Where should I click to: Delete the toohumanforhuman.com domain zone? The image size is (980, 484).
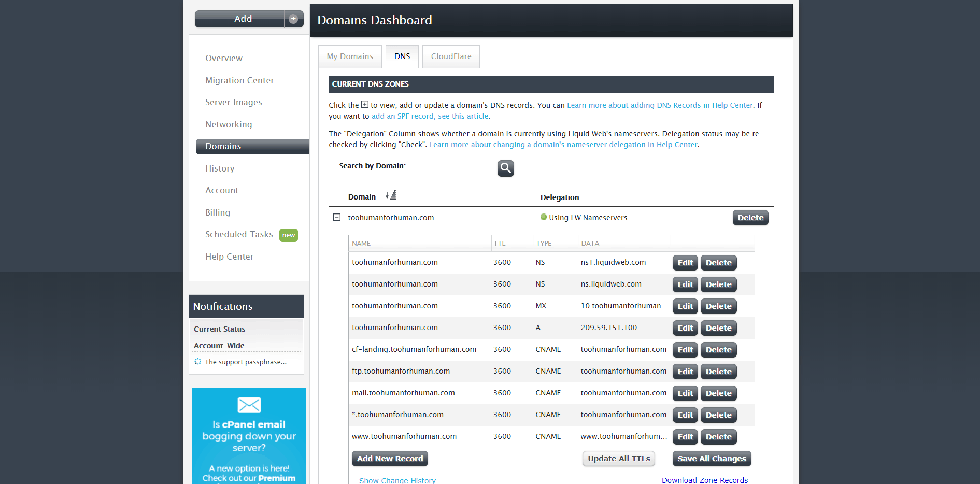[750, 218]
